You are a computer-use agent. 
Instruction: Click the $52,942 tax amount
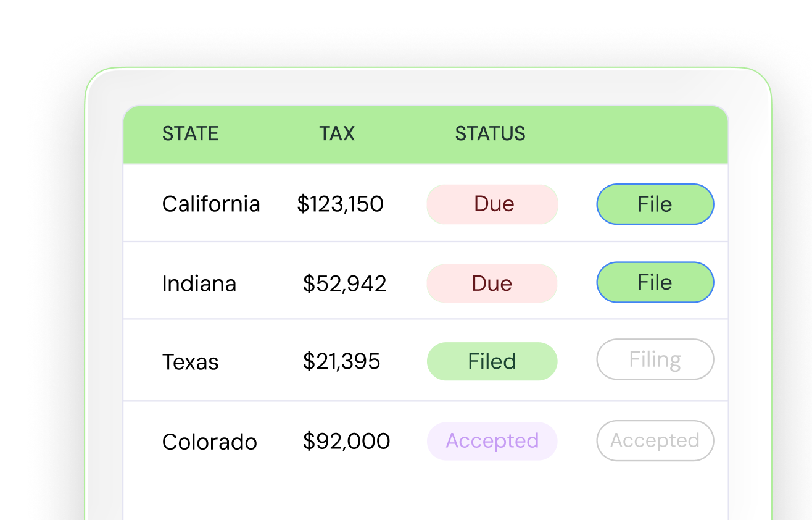pos(344,283)
